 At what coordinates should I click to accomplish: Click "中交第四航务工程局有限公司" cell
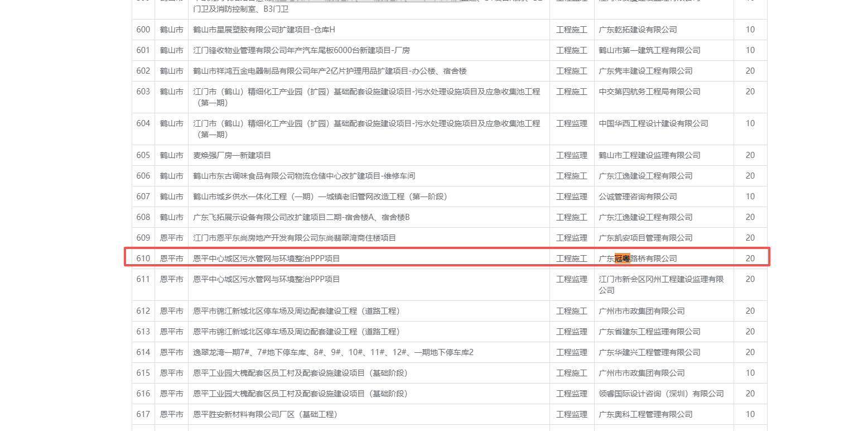tap(649, 92)
